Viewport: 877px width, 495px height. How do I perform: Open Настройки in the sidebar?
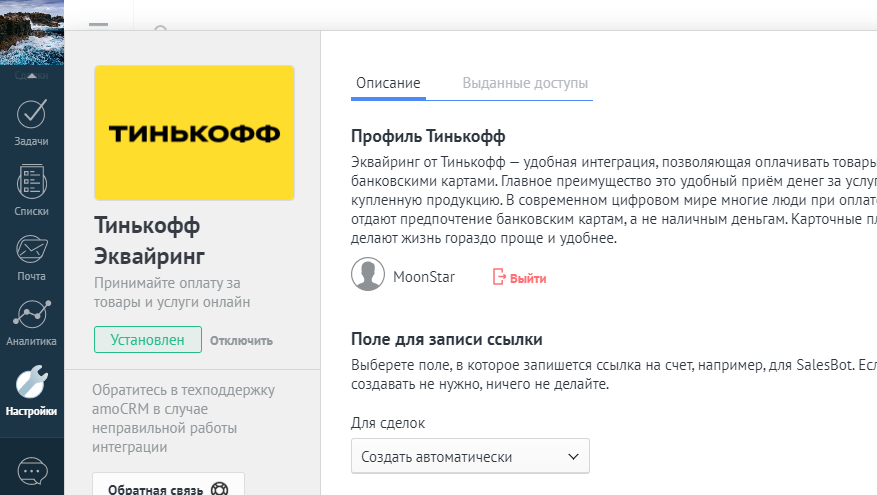pyautogui.click(x=31, y=391)
